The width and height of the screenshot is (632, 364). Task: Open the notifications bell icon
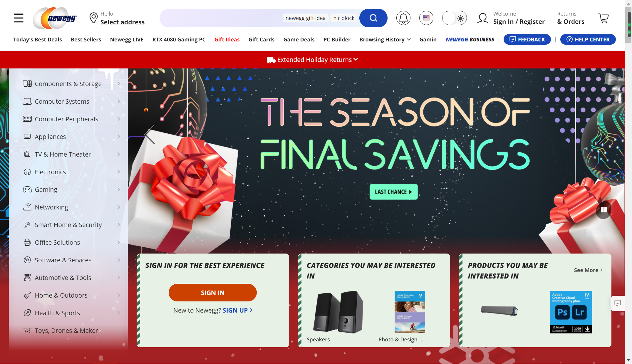403,18
